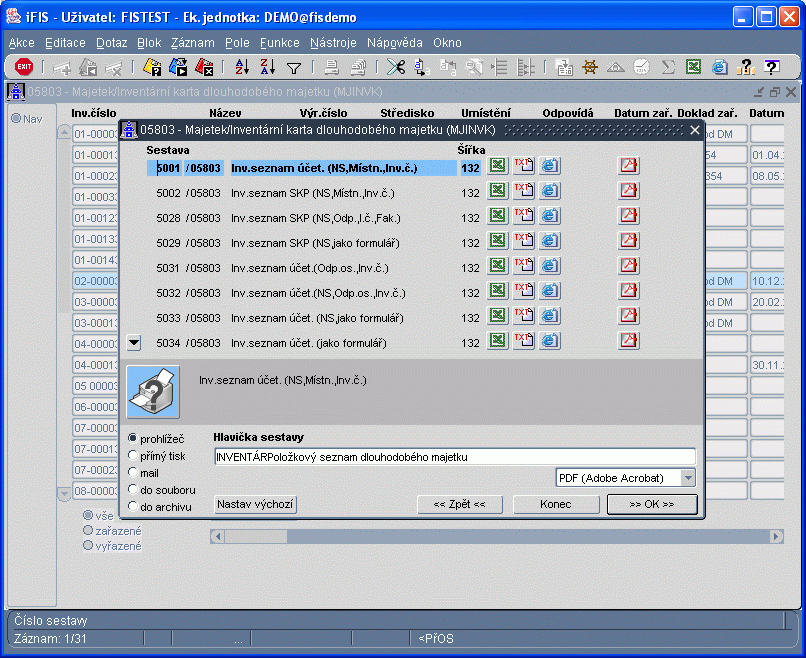Viewport: 806px width, 658px height.
Task: Click the cancel query toolbar icon
Action: pyautogui.click(x=204, y=67)
